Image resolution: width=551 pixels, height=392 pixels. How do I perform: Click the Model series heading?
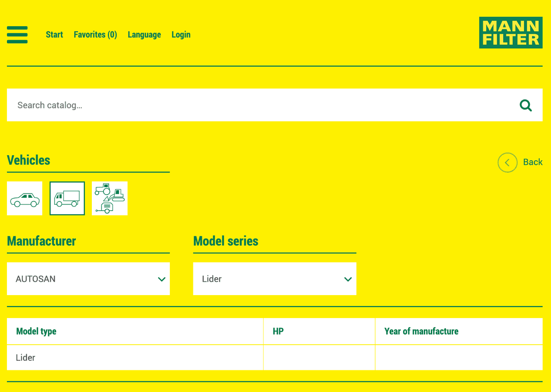(x=226, y=241)
